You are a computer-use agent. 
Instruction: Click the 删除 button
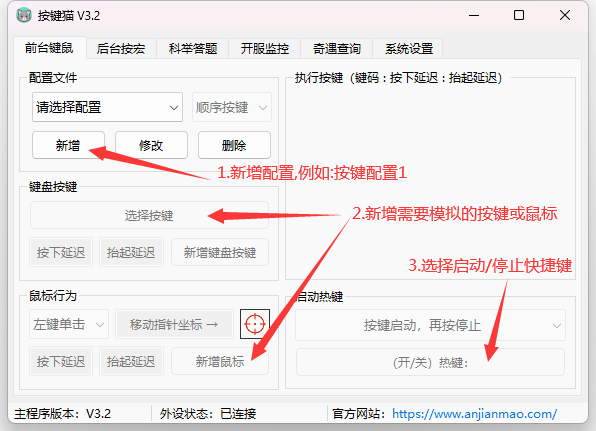(x=234, y=145)
